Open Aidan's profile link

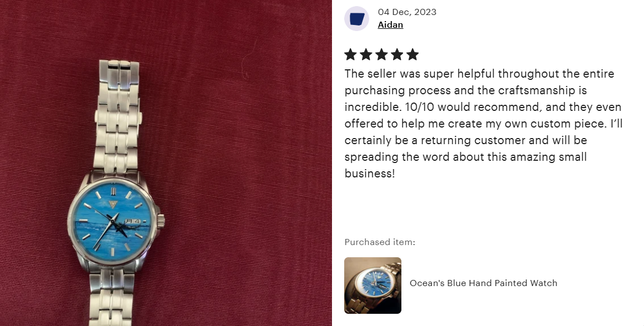(x=390, y=24)
